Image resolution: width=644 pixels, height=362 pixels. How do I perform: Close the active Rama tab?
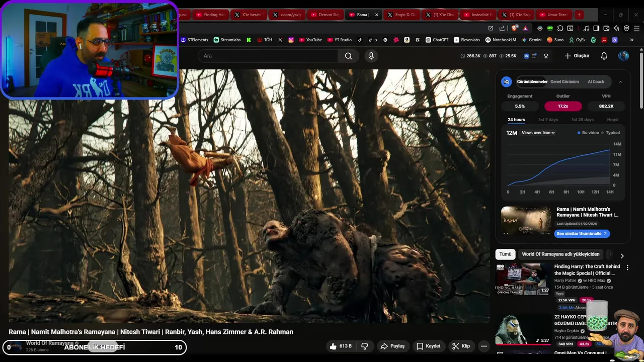click(x=376, y=15)
